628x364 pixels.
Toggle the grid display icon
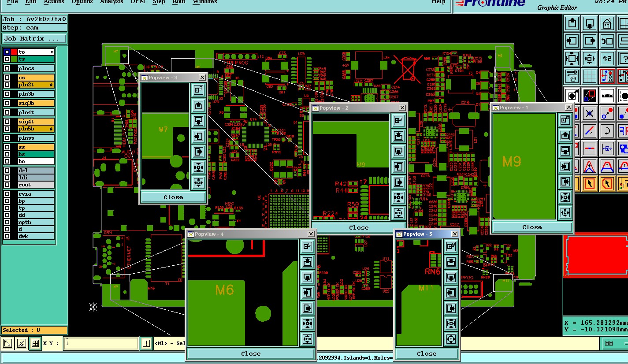pyautogui.click(x=590, y=76)
